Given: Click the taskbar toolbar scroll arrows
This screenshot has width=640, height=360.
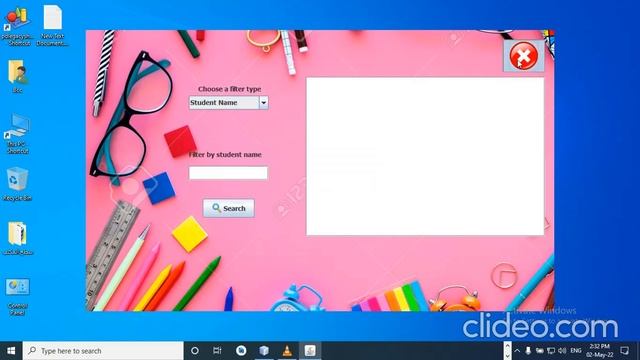Looking at the screenshot, I should 507,351.
